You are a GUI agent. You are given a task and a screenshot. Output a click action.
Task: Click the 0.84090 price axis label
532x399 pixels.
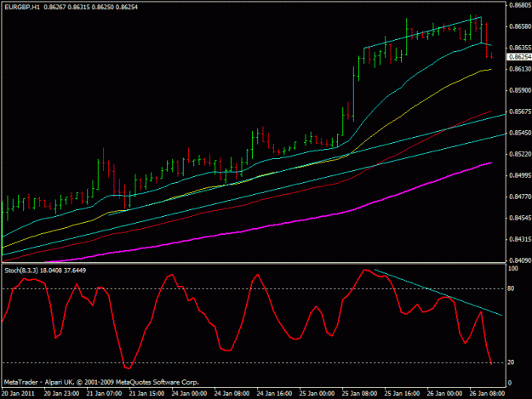click(x=520, y=260)
